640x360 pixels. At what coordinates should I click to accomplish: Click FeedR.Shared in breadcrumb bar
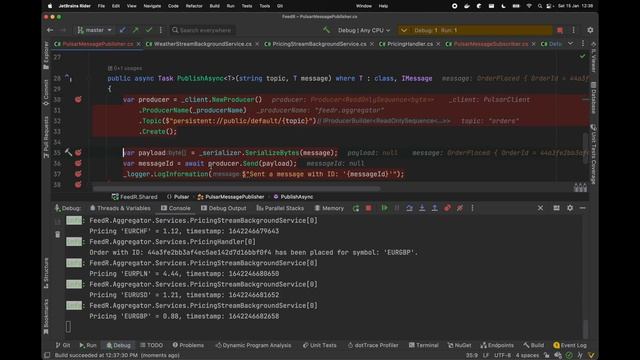[135, 197]
